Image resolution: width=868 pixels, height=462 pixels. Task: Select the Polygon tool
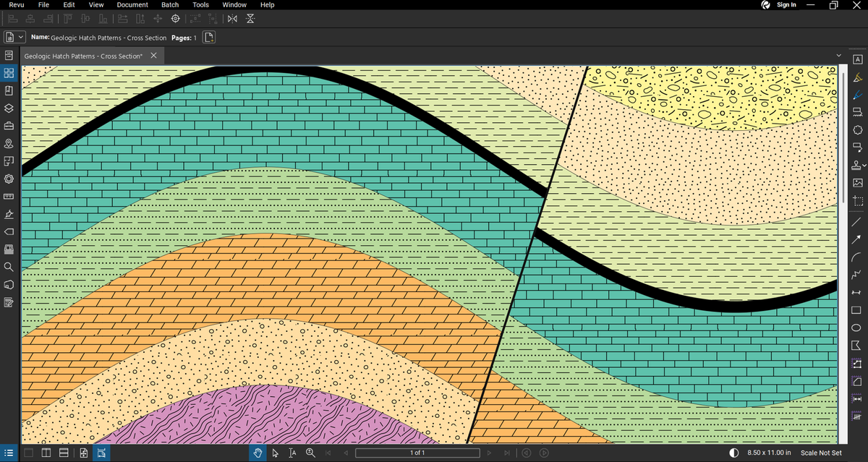(x=857, y=346)
